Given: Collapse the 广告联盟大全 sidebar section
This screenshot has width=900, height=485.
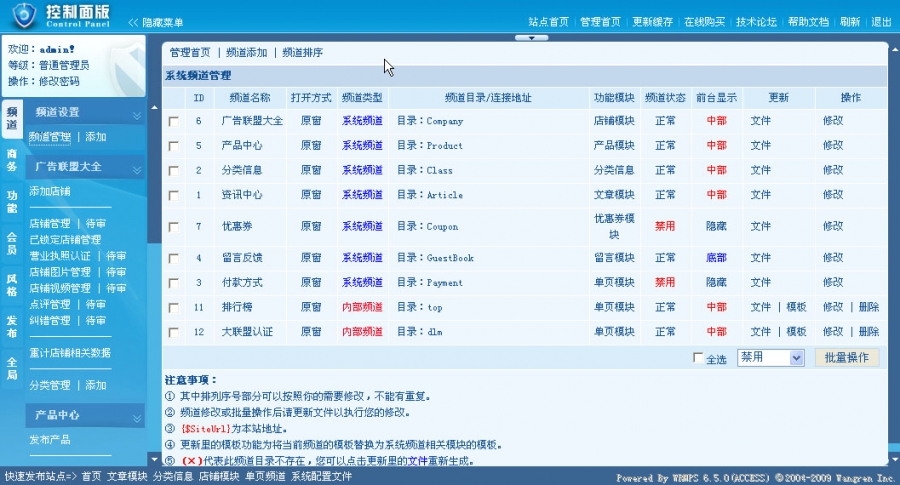Looking at the screenshot, I should 137,169.
